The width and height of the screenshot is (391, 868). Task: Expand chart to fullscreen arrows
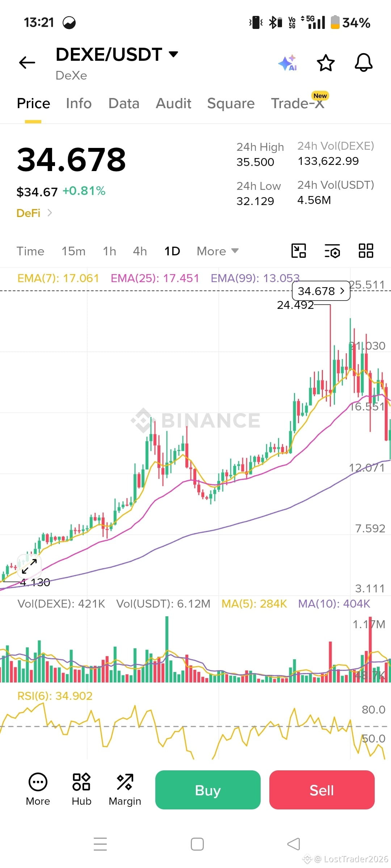click(29, 566)
